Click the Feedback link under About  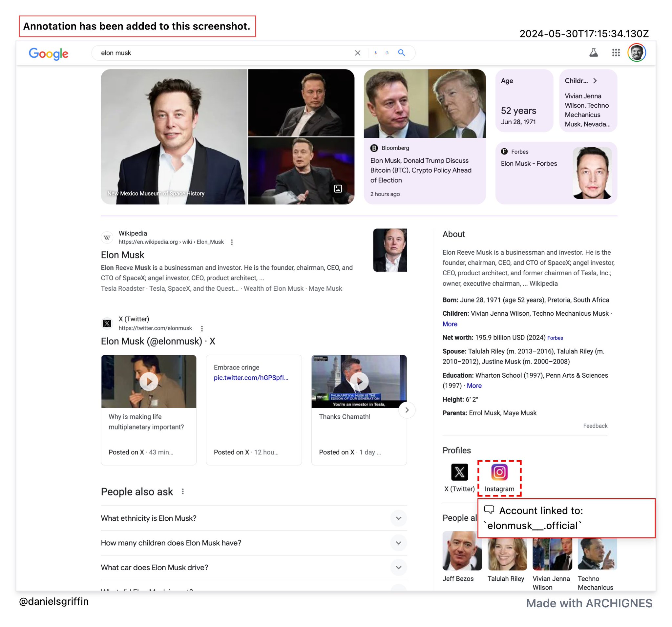(595, 426)
